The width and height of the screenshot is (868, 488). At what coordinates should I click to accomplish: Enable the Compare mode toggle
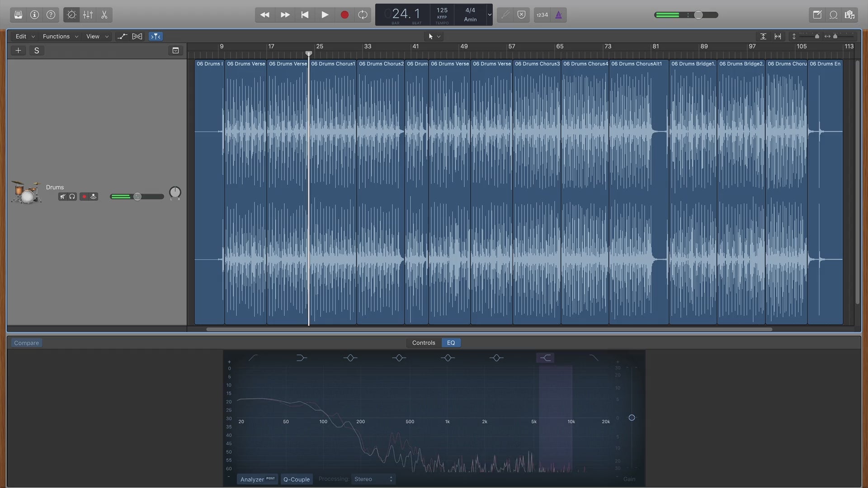click(26, 342)
